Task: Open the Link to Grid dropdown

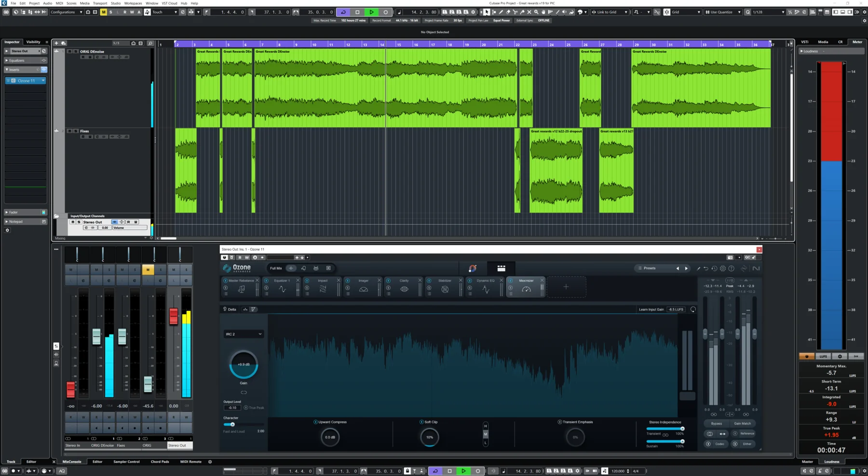Action: [x=610, y=12]
